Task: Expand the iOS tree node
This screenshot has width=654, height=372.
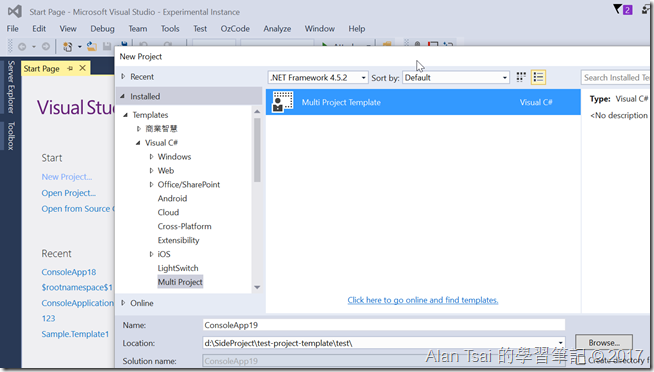Action: pyautogui.click(x=151, y=254)
